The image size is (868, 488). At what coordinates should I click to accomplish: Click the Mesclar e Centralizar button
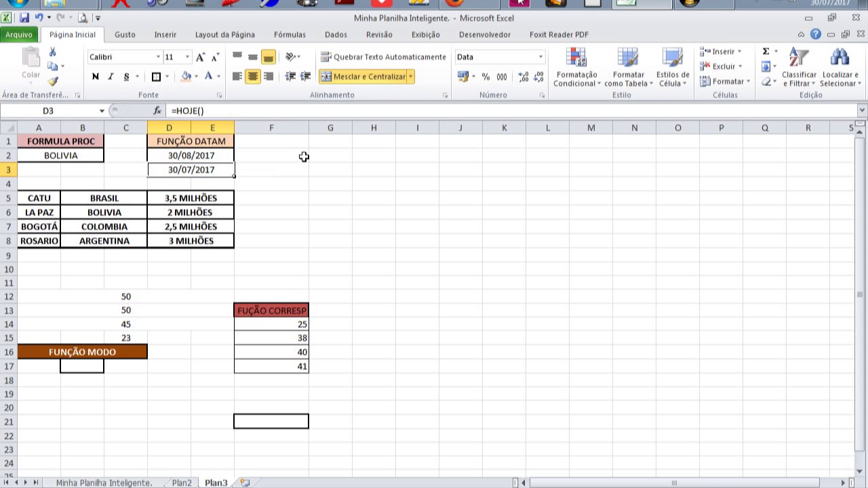362,77
